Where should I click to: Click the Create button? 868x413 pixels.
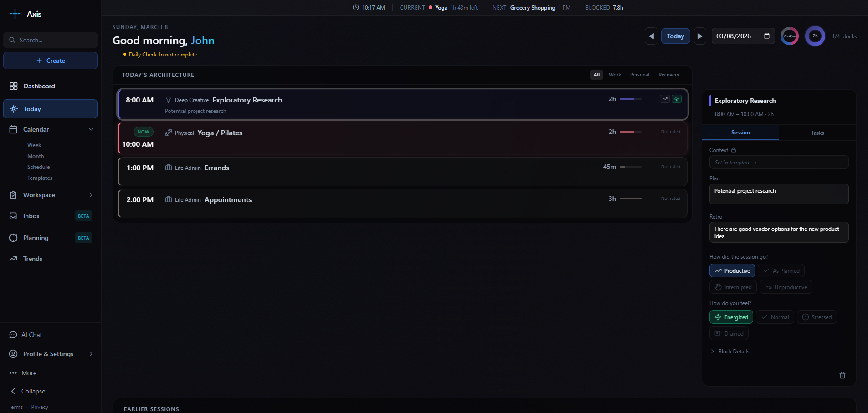coord(50,61)
